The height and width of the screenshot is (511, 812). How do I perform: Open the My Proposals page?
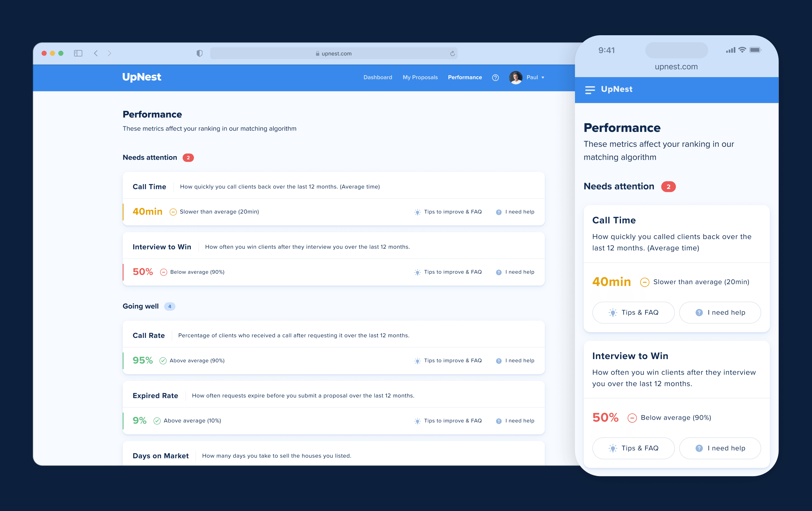tap(420, 77)
